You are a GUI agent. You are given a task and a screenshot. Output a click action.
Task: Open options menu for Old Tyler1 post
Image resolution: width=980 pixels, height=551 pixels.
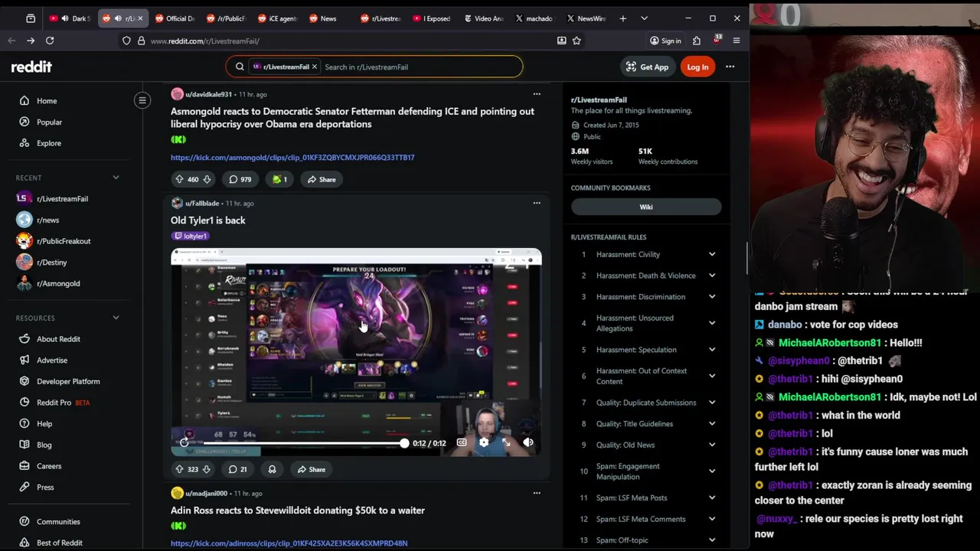coord(537,203)
